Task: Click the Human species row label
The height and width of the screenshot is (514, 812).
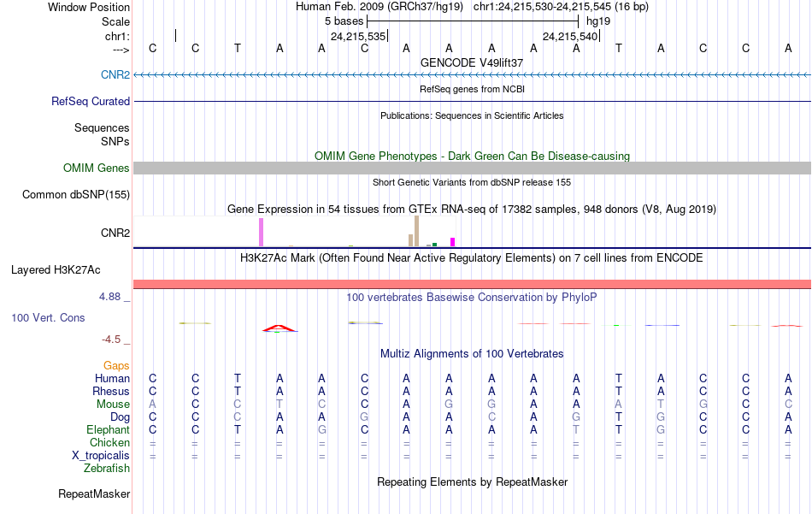Action: pos(112,378)
